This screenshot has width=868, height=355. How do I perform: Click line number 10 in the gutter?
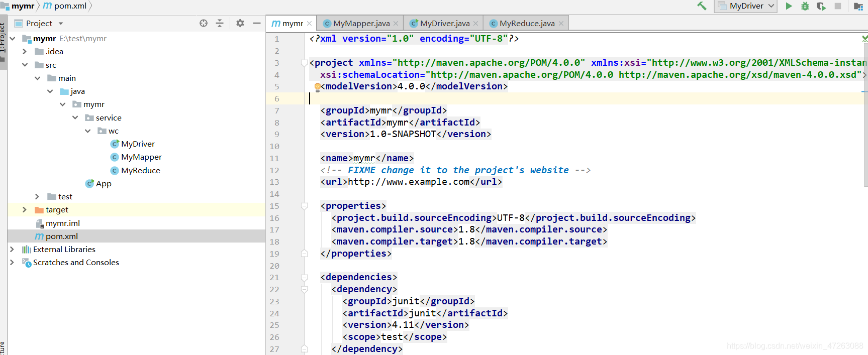274,147
